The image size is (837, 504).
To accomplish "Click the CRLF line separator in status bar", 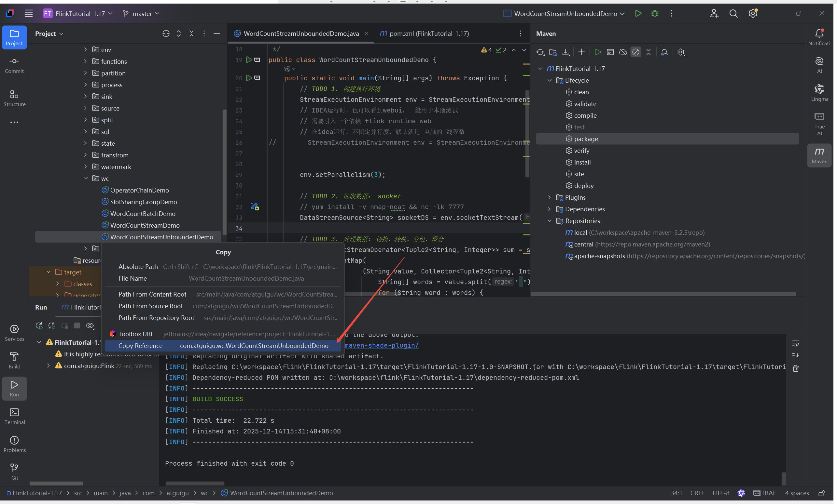I will 697,493.
